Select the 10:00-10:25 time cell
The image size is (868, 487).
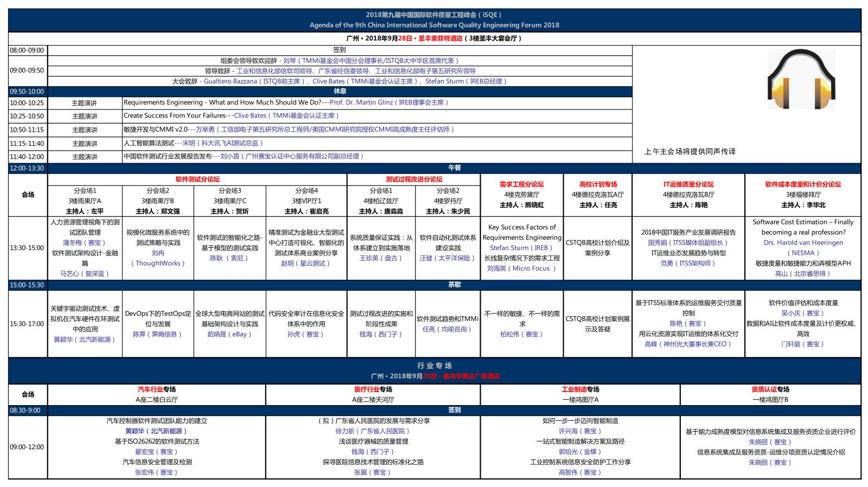[x=28, y=102]
